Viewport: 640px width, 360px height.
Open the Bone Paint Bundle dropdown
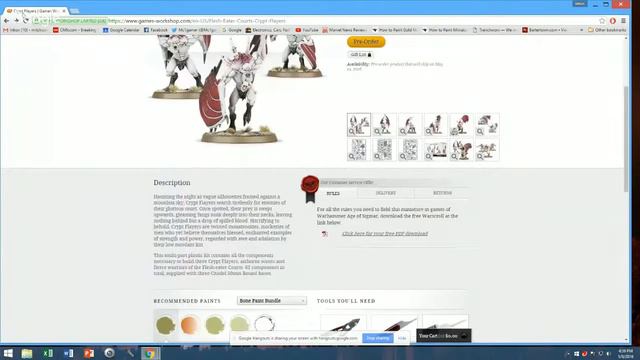click(272, 301)
